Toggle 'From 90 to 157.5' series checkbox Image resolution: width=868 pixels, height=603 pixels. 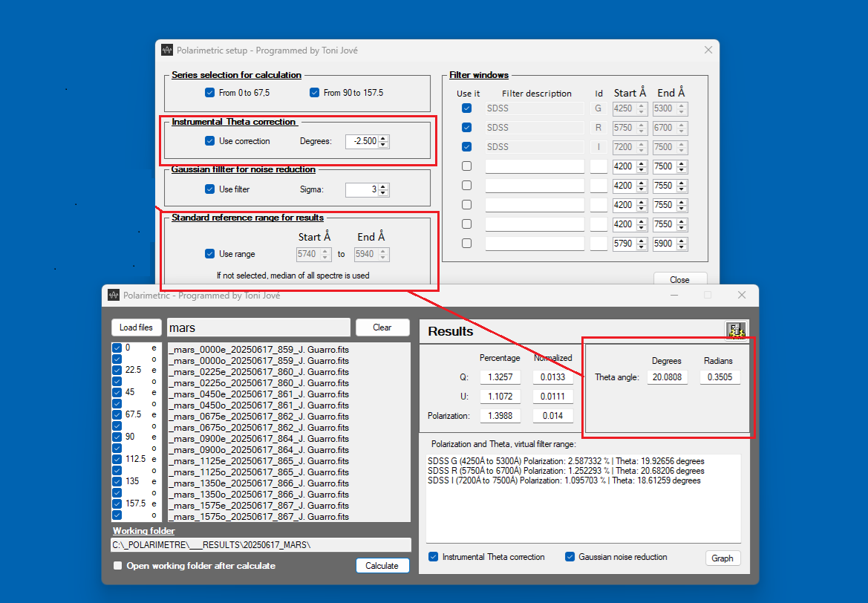click(x=314, y=93)
